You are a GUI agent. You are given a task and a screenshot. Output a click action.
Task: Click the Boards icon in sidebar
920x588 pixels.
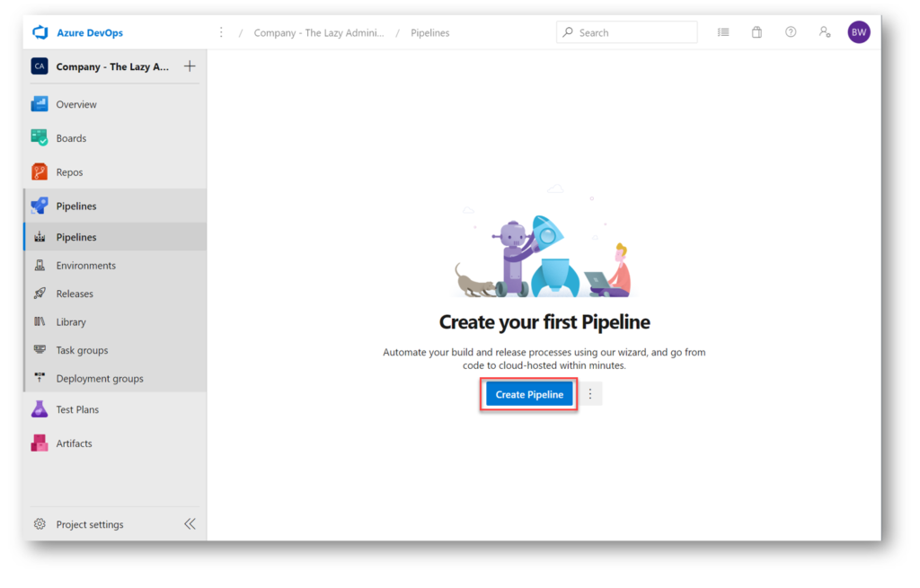coord(40,137)
